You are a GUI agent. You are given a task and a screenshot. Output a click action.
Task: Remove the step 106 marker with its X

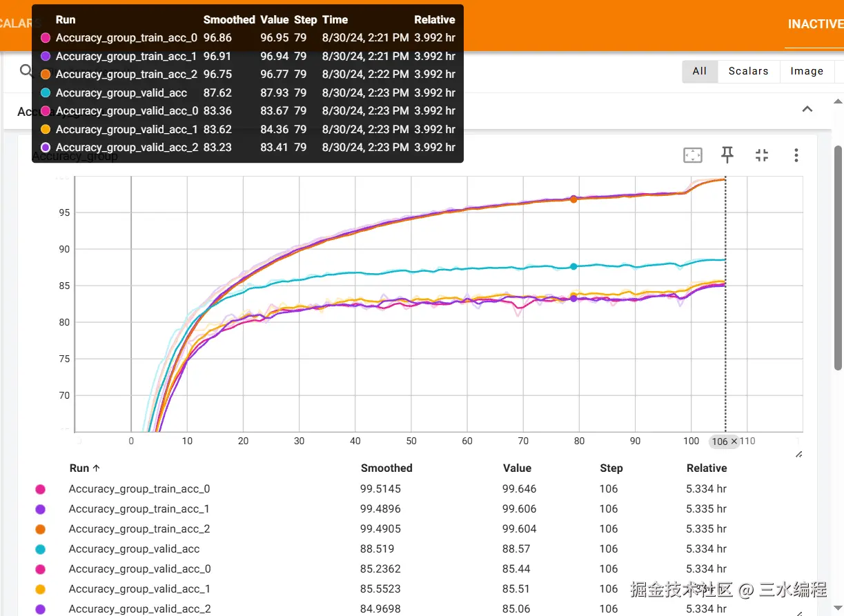(x=734, y=441)
